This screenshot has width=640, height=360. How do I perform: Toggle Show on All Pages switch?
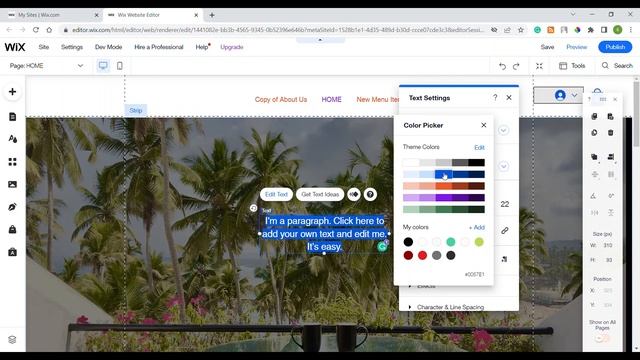602,338
